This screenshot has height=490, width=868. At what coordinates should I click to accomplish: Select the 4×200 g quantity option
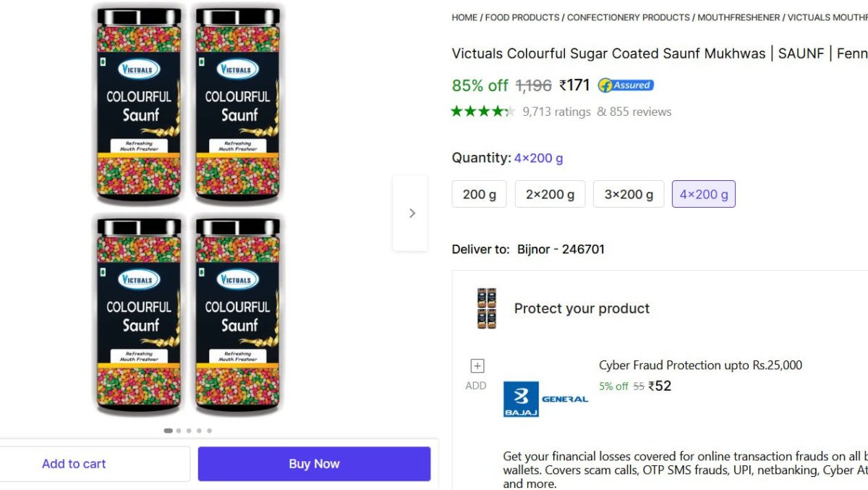click(x=703, y=194)
